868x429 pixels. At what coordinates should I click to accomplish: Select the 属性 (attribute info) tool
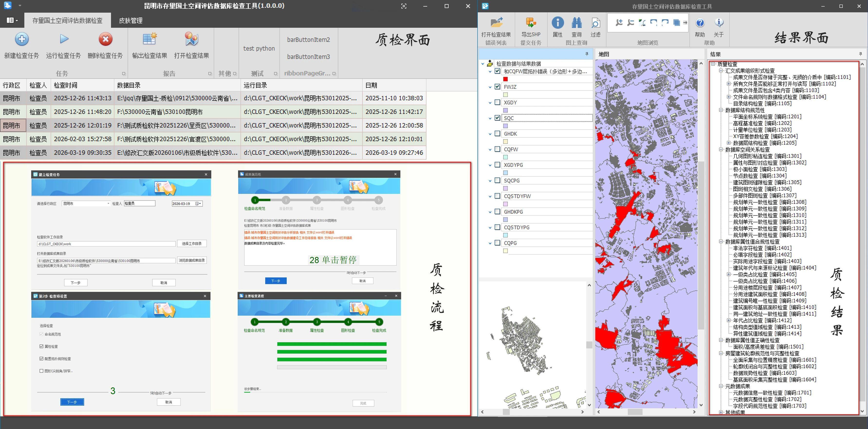coord(558,23)
